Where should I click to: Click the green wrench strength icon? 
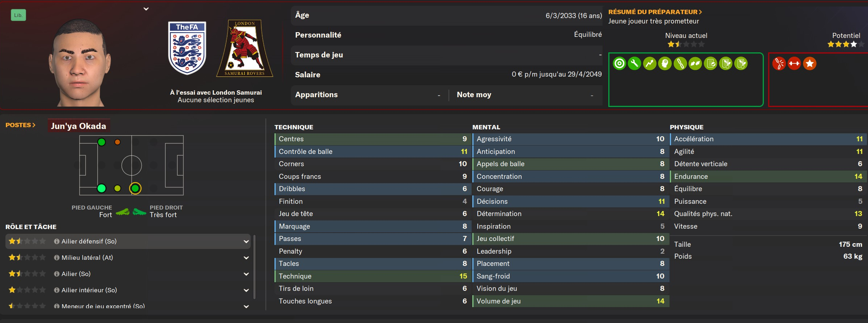pyautogui.click(x=634, y=64)
